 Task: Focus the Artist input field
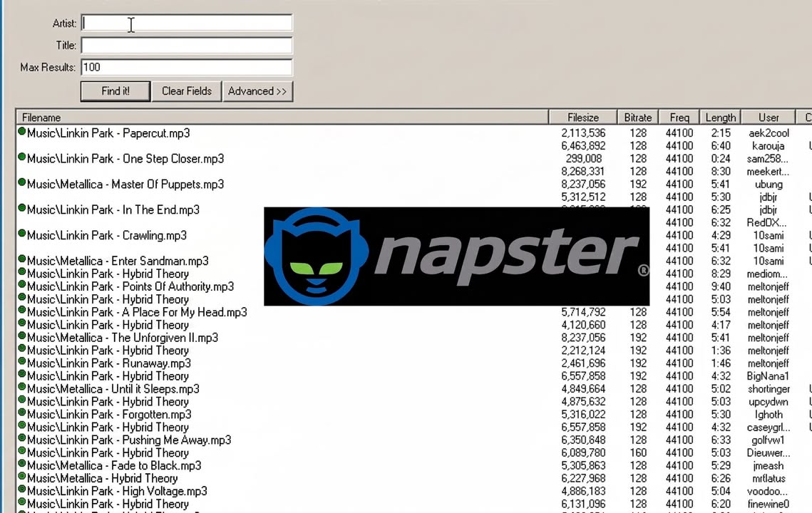click(187, 24)
